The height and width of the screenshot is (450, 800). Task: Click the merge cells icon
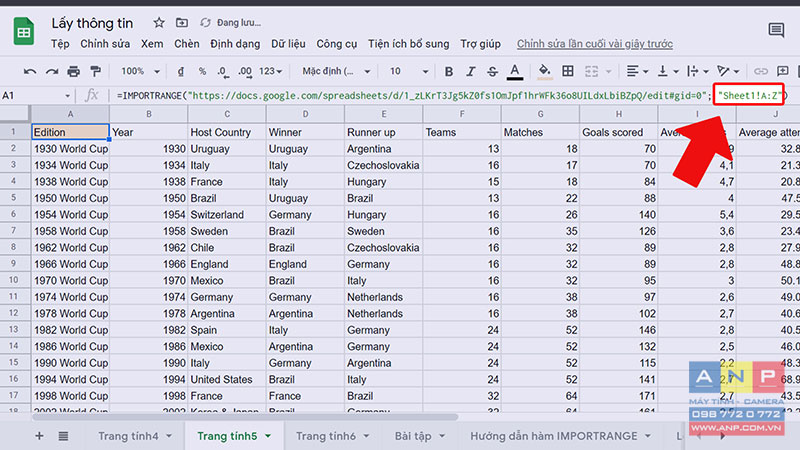coord(591,71)
